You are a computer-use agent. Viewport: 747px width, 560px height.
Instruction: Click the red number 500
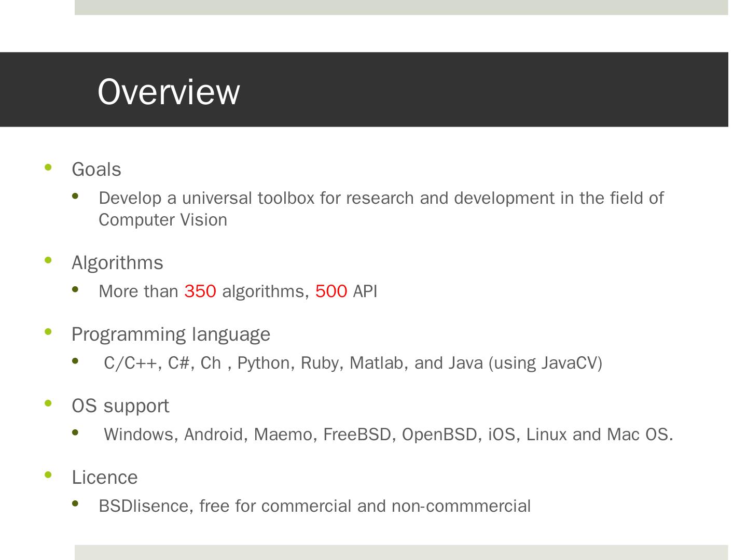click(331, 291)
